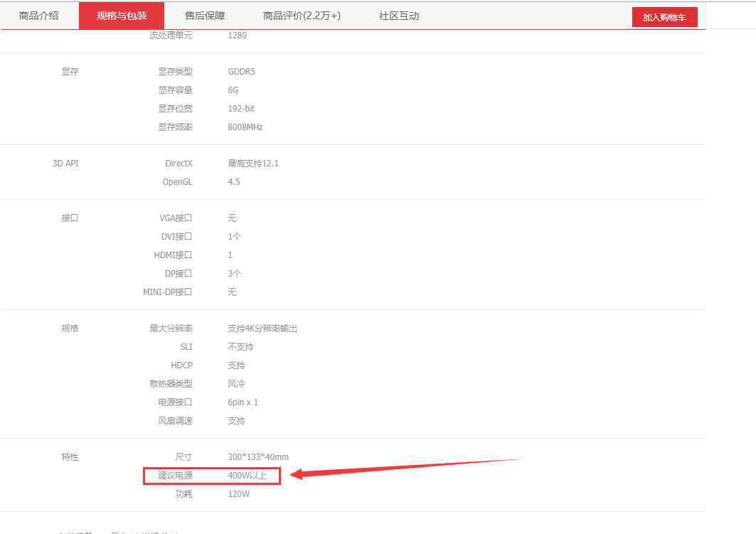Viewport: 756px width, 534px height.
Task: Click the MINI-DP接口 label
Action: point(167,292)
